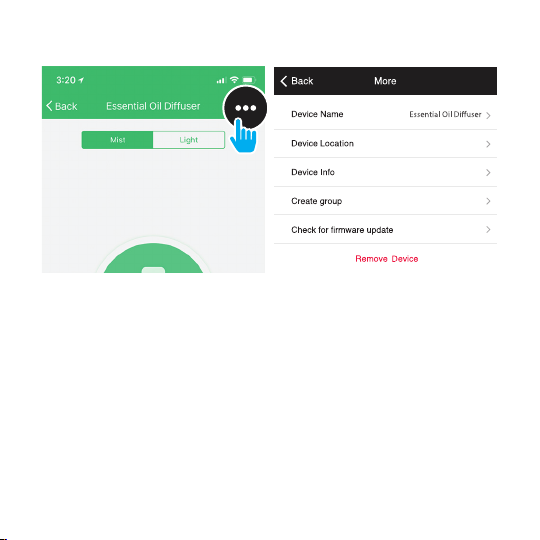This screenshot has width=540, height=540.
Task: Expand Device Location chevron arrow
Action: pyautogui.click(x=488, y=144)
